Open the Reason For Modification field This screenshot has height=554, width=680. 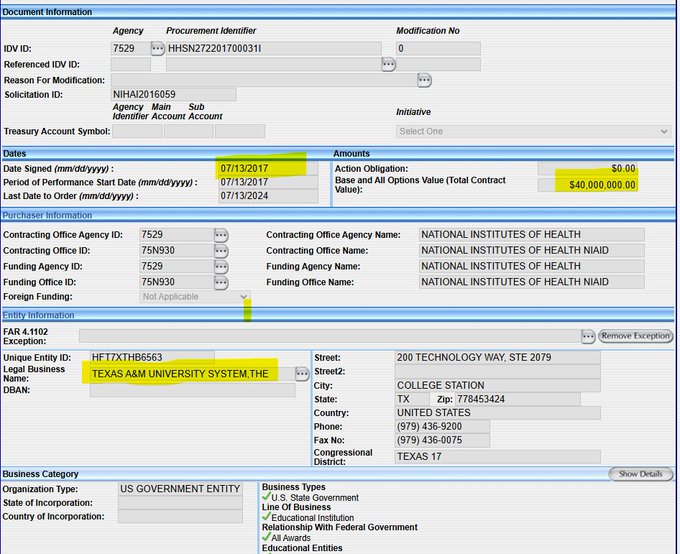pyautogui.click(x=263, y=80)
